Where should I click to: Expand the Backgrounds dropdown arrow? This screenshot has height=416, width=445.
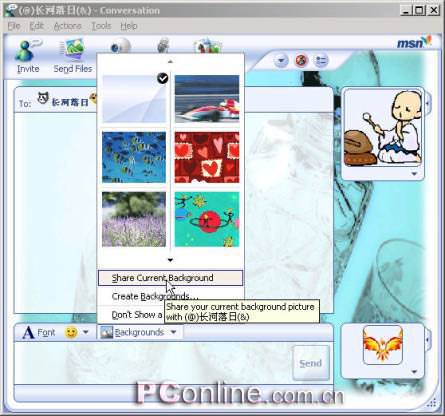coord(173,332)
